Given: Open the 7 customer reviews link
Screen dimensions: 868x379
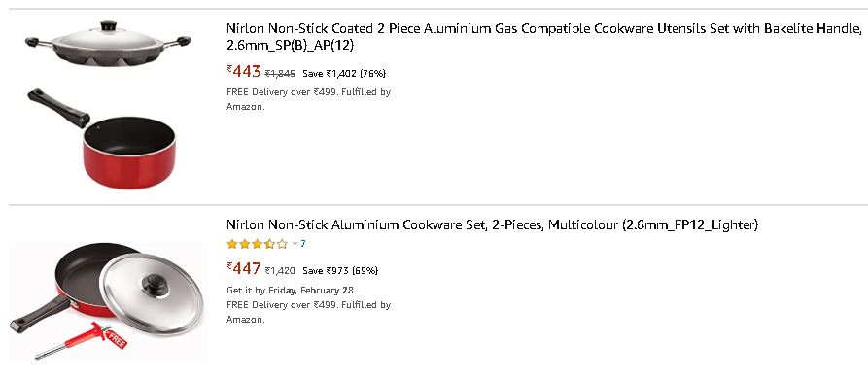Looking at the screenshot, I should 303,244.
